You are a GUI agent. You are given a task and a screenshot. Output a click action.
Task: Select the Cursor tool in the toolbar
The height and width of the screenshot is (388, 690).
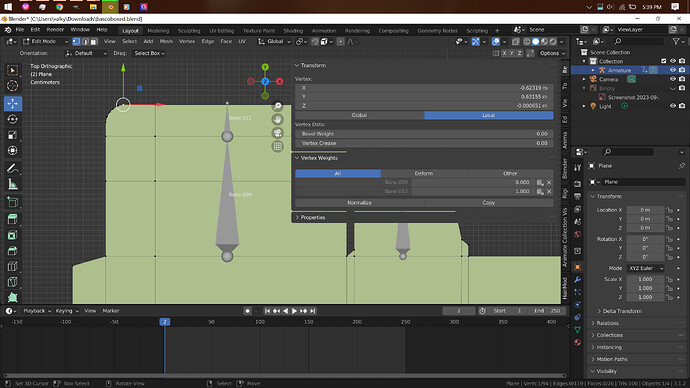(x=12, y=86)
